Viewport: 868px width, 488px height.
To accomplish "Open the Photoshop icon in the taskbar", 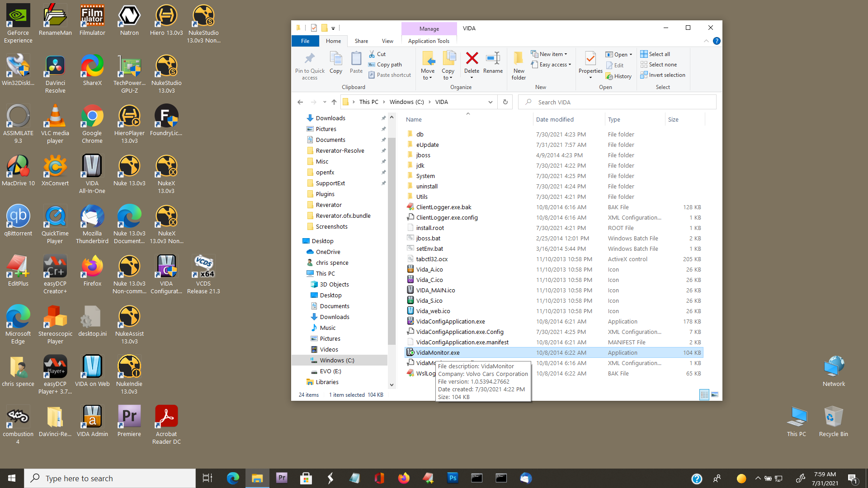I will click(x=452, y=478).
